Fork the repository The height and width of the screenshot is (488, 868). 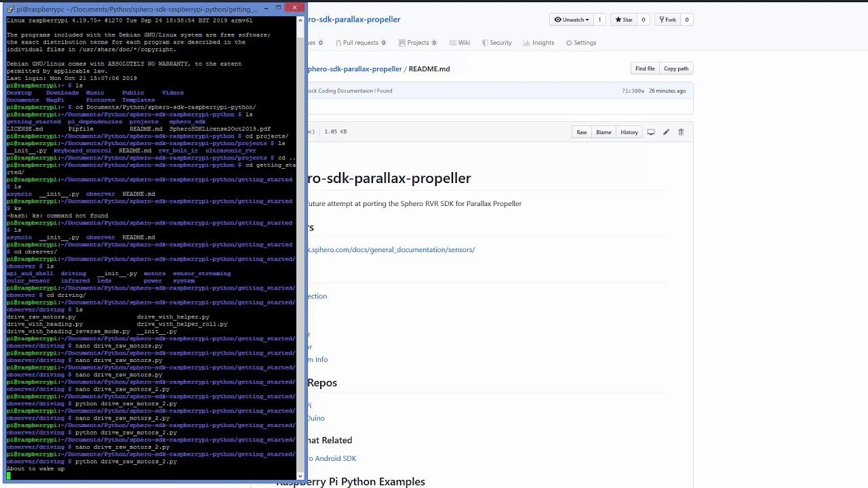[667, 20]
